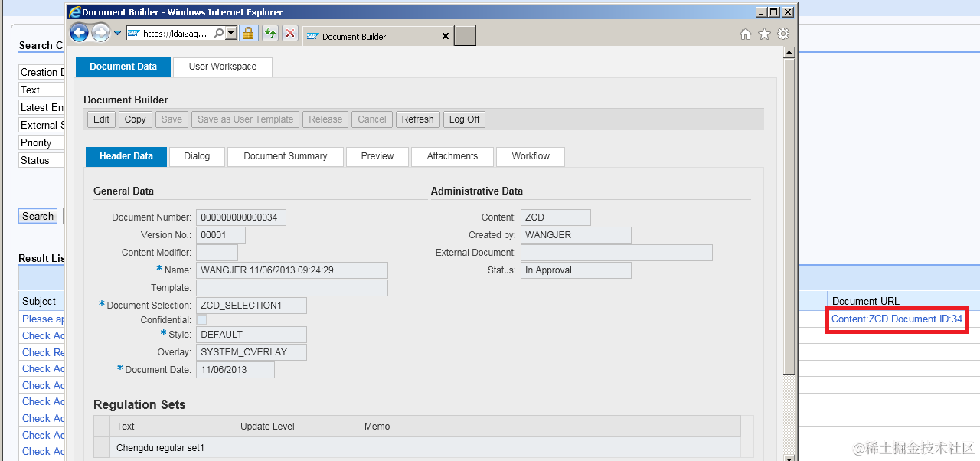Stop page loading with the red X icon
The image size is (980, 461).
pyautogui.click(x=289, y=33)
